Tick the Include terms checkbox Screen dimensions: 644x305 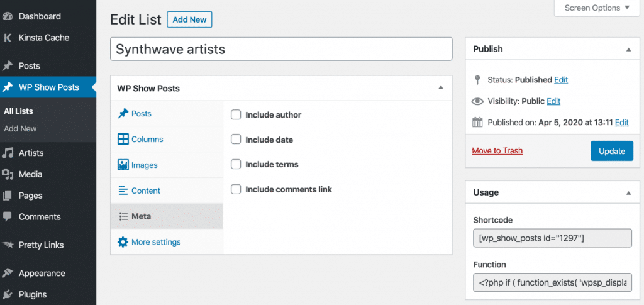[x=236, y=164]
